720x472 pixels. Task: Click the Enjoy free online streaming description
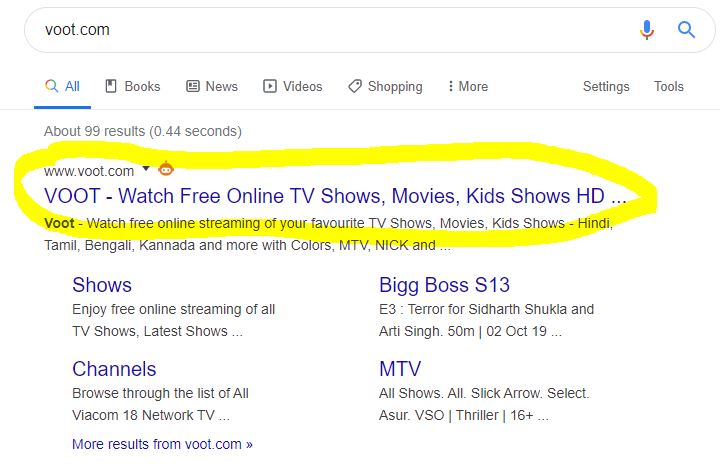174,309
